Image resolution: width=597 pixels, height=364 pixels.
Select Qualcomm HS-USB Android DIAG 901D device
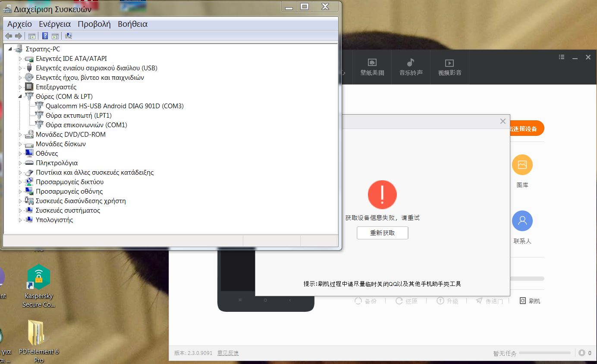click(x=114, y=106)
